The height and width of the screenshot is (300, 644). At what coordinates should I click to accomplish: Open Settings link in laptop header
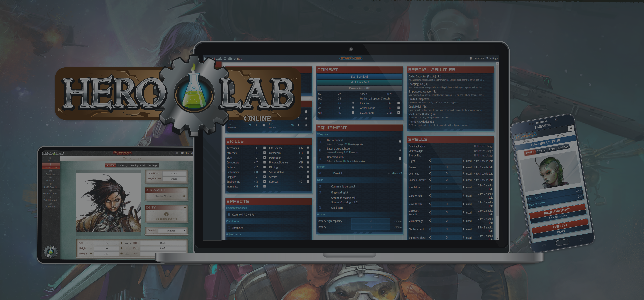point(492,58)
